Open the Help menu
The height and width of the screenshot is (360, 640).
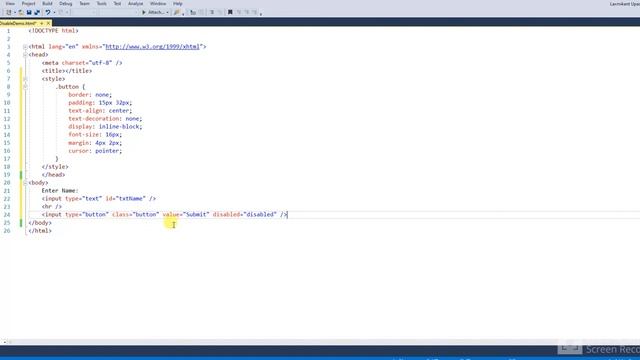[178, 4]
